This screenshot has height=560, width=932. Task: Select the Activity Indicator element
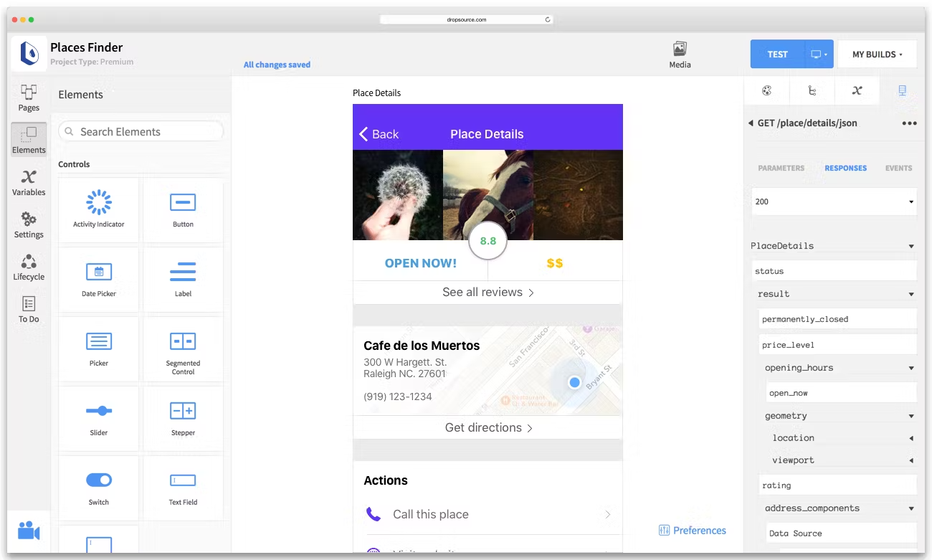(99, 209)
